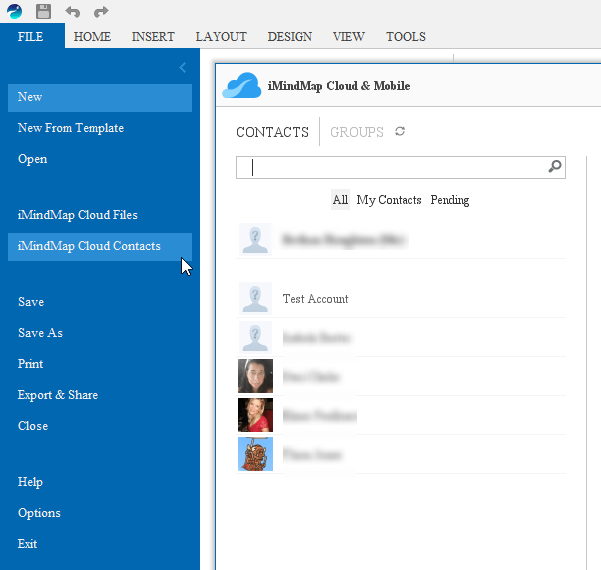601x570 pixels.
Task: Click the refresh contacts icon beside GROUPS
Action: click(400, 131)
